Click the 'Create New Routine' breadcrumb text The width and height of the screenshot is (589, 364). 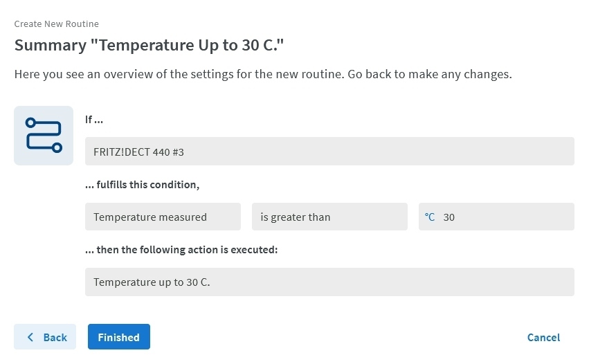coord(57,24)
